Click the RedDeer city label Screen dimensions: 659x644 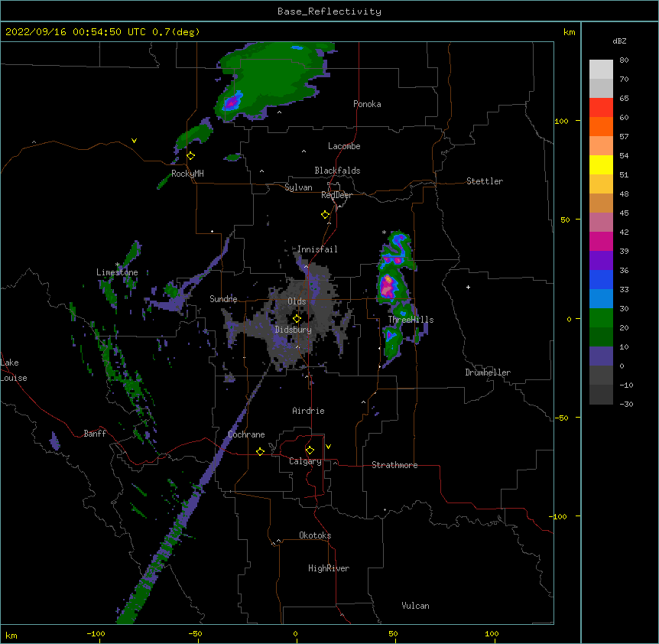tap(336, 195)
